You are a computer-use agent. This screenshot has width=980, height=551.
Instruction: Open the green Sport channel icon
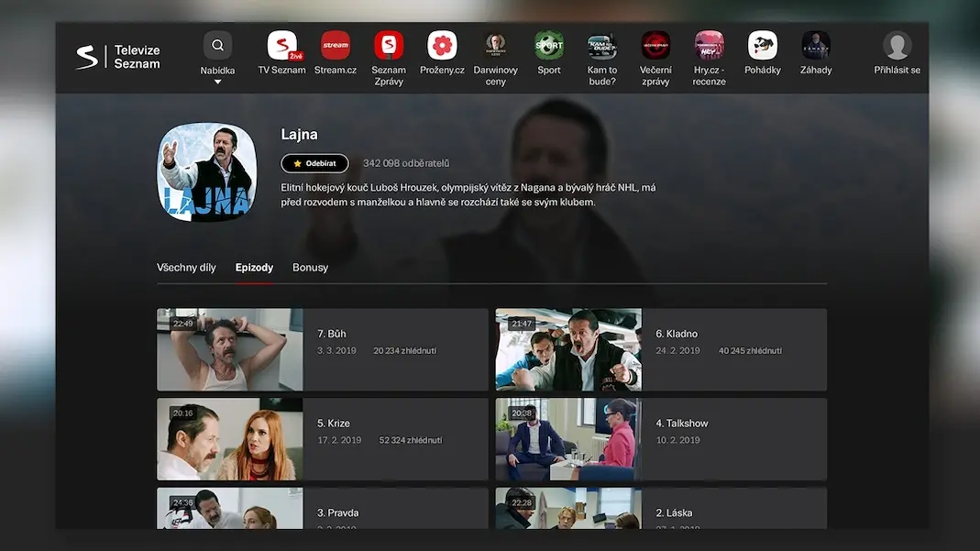pos(549,45)
